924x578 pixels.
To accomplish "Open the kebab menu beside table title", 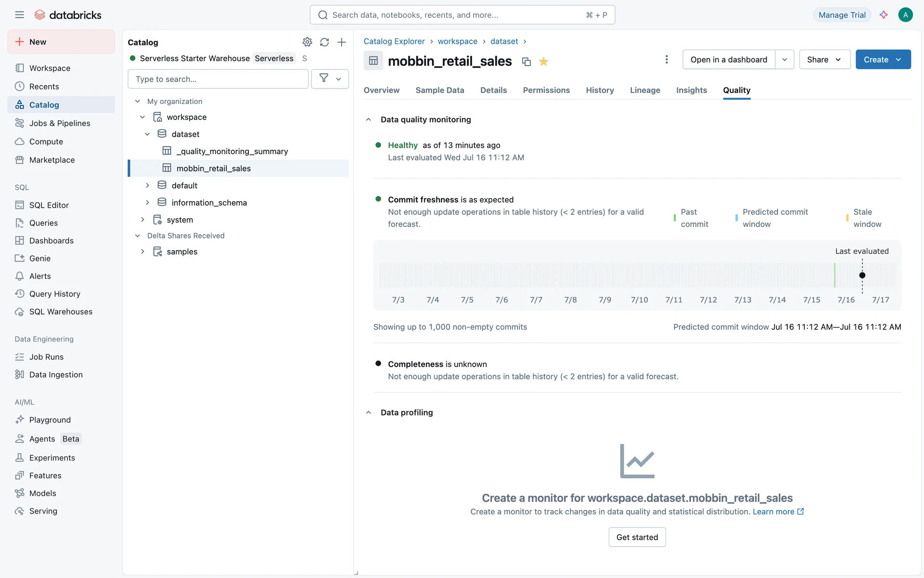I will pyautogui.click(x=667, y=59).
